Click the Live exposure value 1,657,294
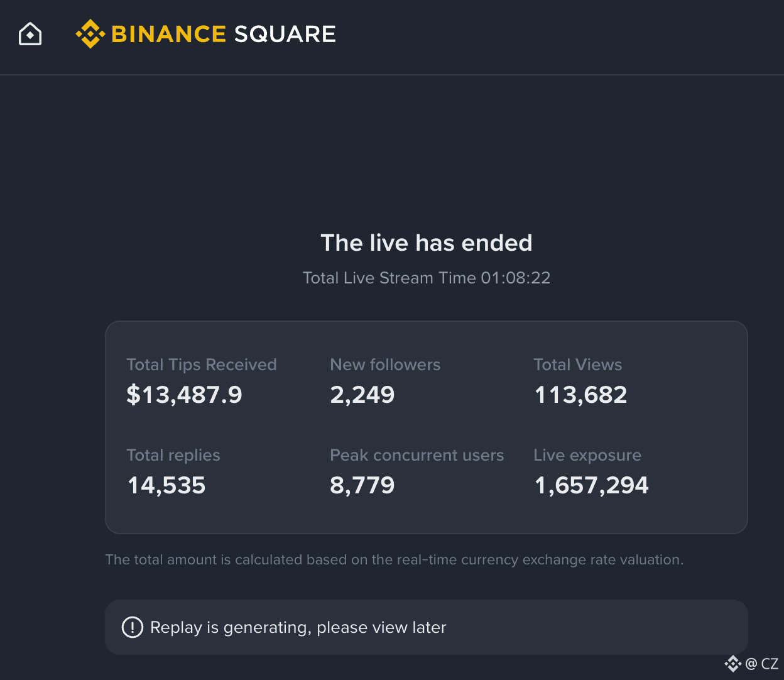 click(591, 485)
